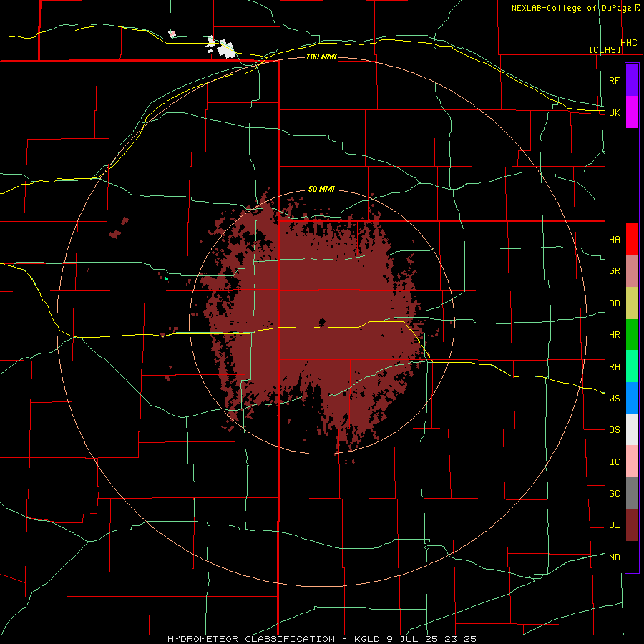Click the RA legend label
This screenshot has width=644, height=644.
(x=614, y=367)
